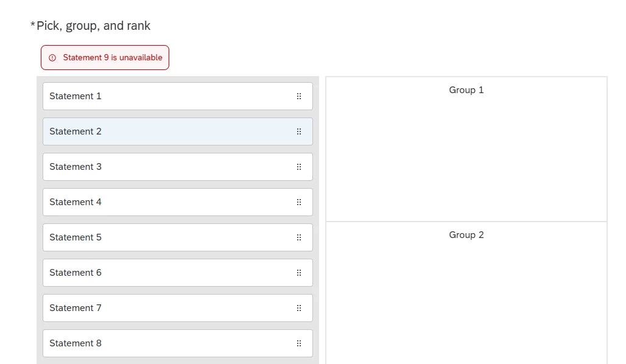Select the highlighted Statement 2 item
Screen dimensions: 626x364
(178, 131)
